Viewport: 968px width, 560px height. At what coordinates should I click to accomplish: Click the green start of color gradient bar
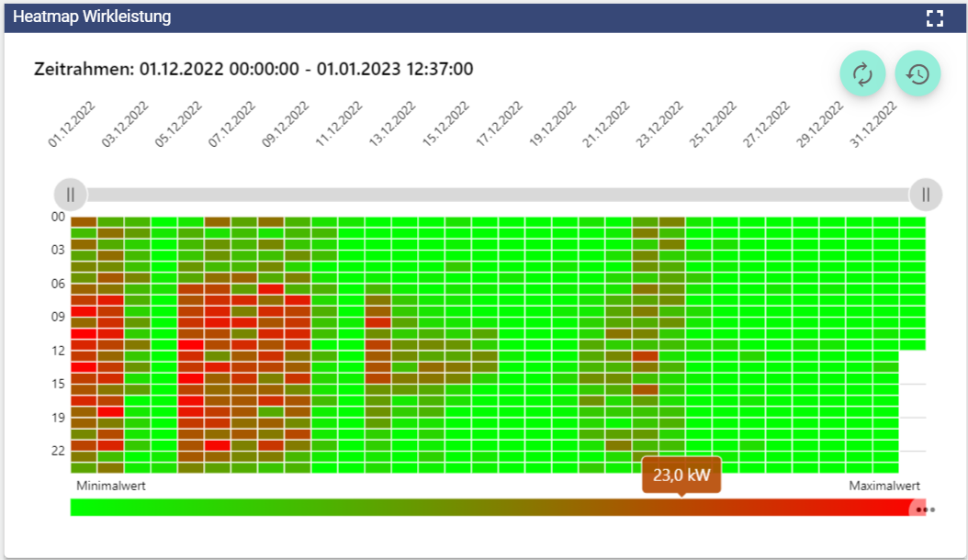(x=83, y=508)
